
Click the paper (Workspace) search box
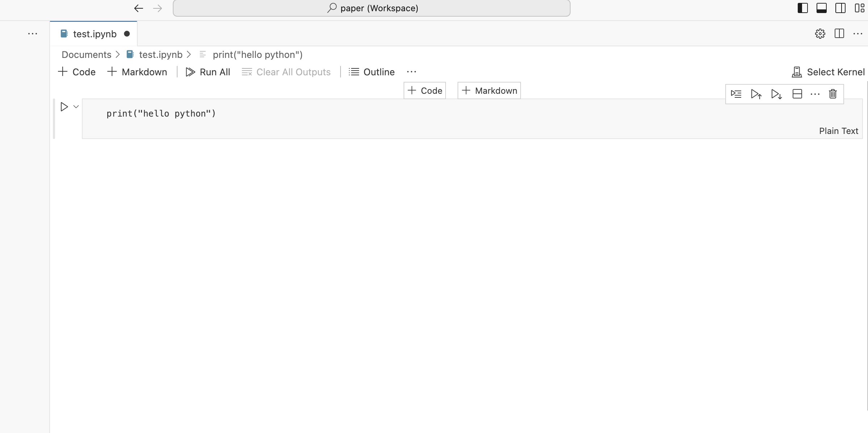[372, 8]
